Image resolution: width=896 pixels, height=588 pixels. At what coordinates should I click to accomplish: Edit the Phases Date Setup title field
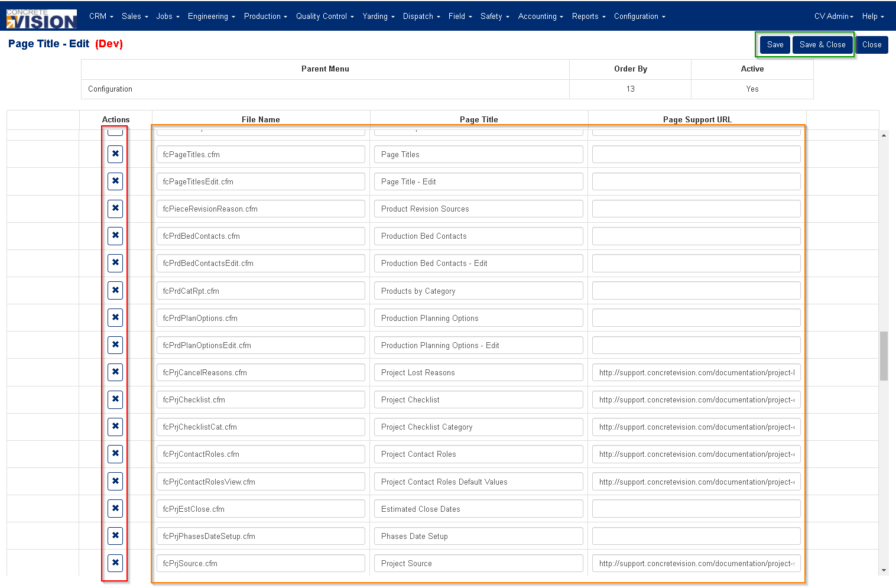click(x=479, y=536)
